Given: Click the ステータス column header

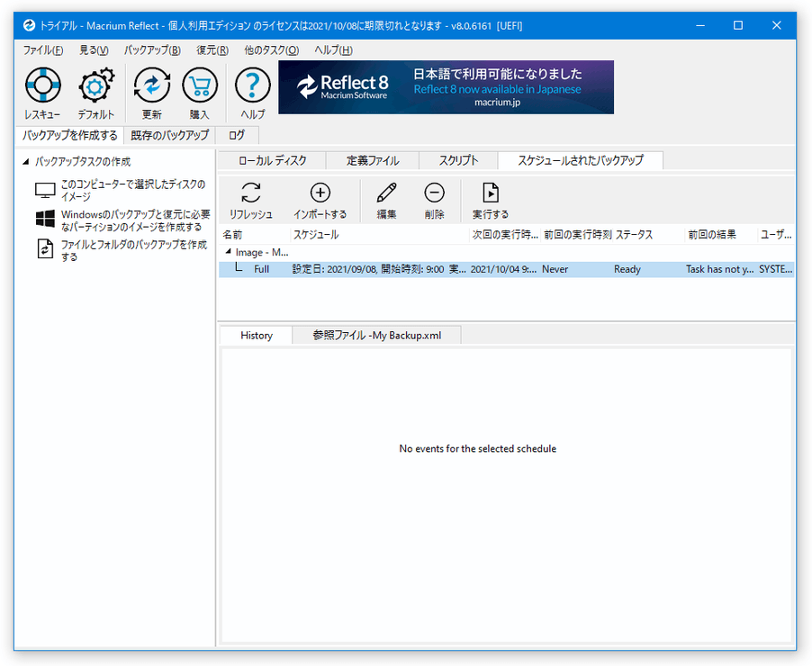Looking at the screenshot, I should pyautogui.click(x=649, y=235).
